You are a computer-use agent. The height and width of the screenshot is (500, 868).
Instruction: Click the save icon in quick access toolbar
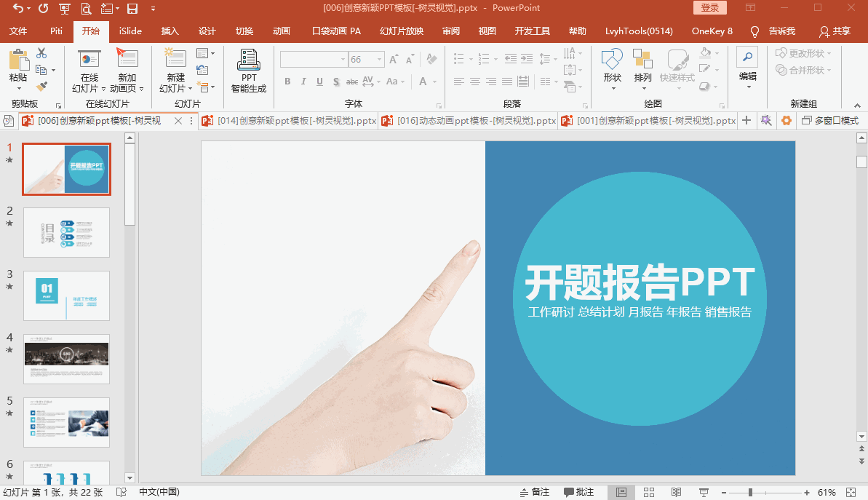point(132,9)
